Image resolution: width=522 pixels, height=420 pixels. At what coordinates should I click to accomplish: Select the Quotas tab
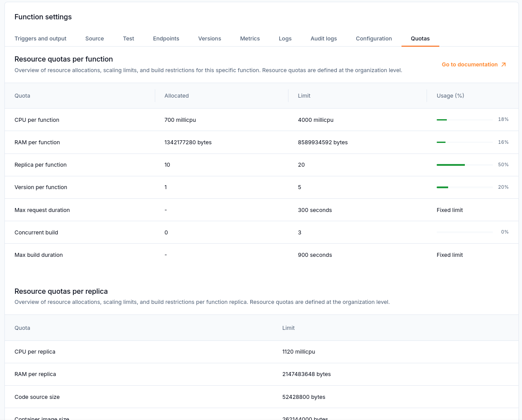click(420, 39)
